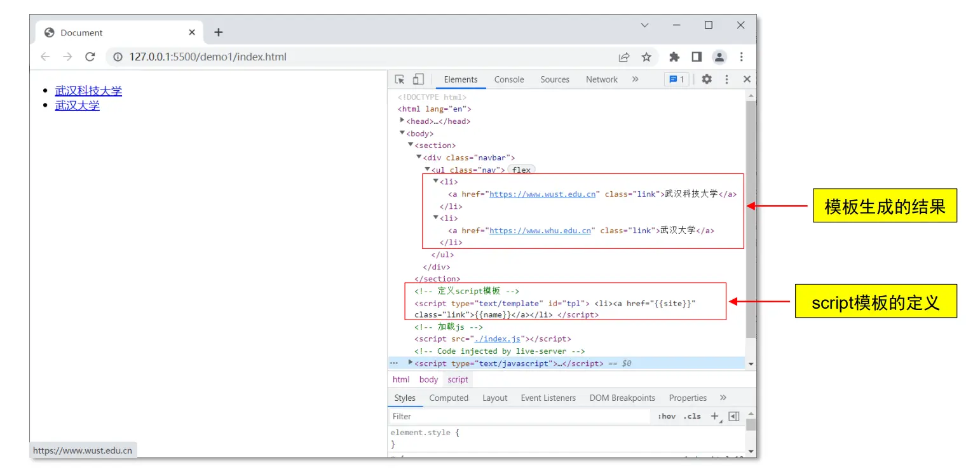Bookmark this page with star icon
The image size is (980, 472).
pos(646,57)
